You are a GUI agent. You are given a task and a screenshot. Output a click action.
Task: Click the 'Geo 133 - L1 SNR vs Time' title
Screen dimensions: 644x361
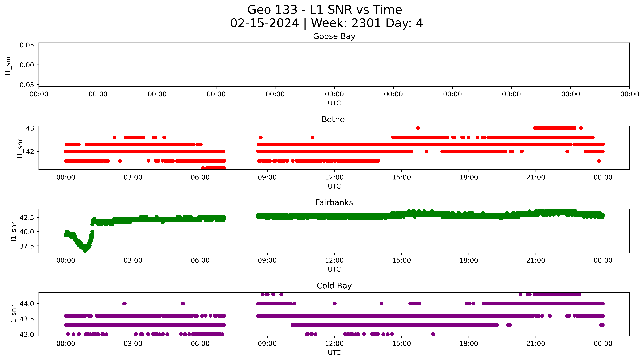(x=325, y=10)
